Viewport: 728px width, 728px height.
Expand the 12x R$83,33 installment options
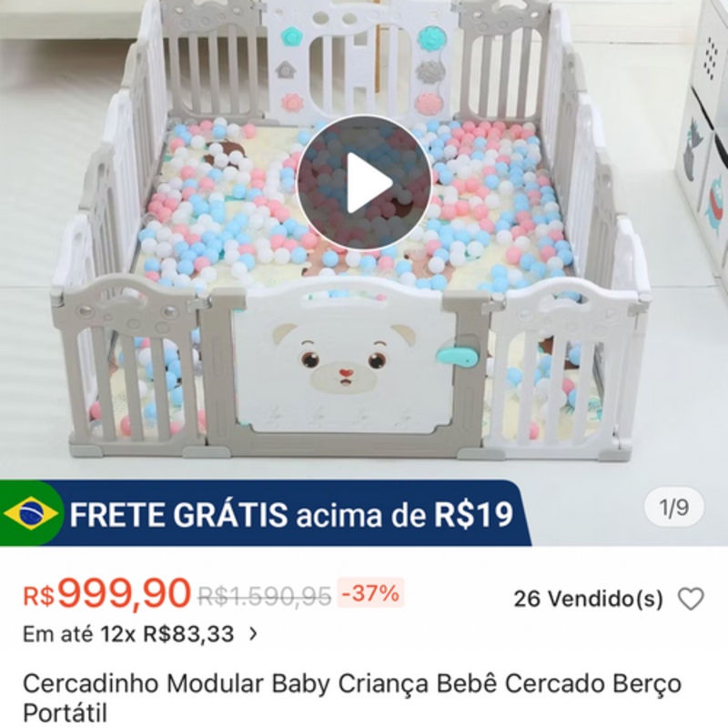tap(254, 633)
